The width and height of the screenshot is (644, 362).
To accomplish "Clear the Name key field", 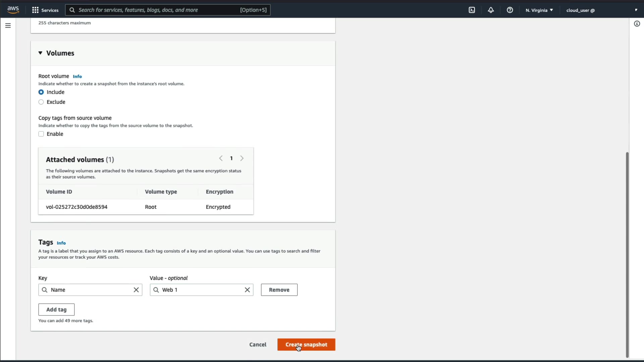I will pyautogui.click(x=136, y=290).
